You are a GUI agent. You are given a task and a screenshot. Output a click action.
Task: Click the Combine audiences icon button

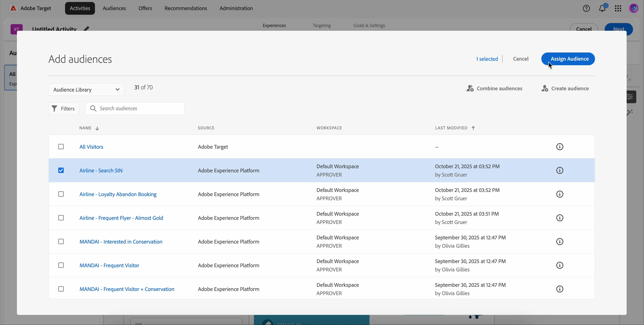coord(494,88)
